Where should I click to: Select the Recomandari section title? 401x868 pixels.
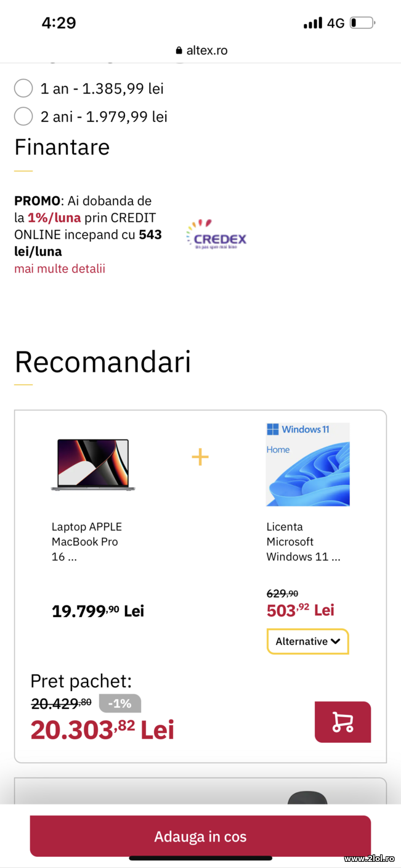point(102,362)
